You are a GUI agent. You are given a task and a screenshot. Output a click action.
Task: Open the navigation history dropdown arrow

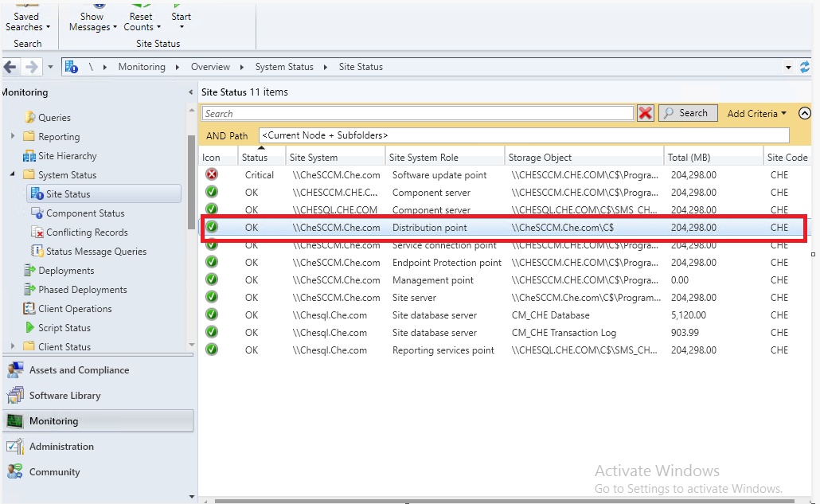click(x=50, y=67)
